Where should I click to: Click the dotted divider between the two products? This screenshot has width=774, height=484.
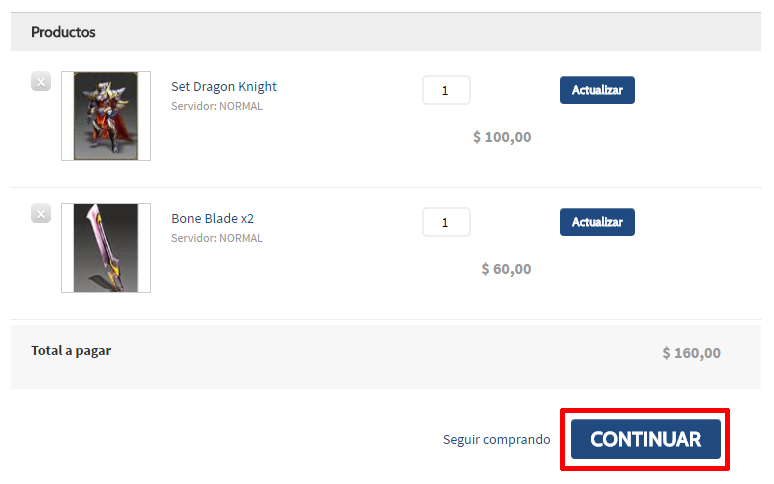pyautogui.click(x=386, y=187)
